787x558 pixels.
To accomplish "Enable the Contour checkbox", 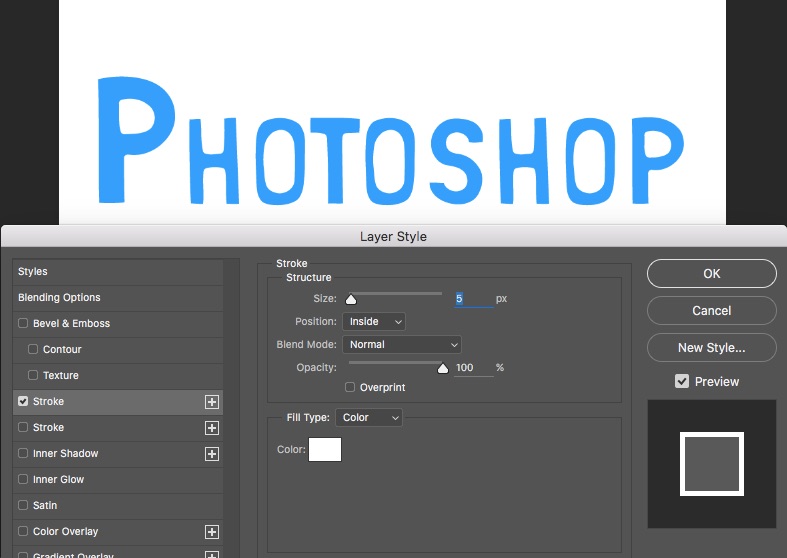I will [33, 349].
